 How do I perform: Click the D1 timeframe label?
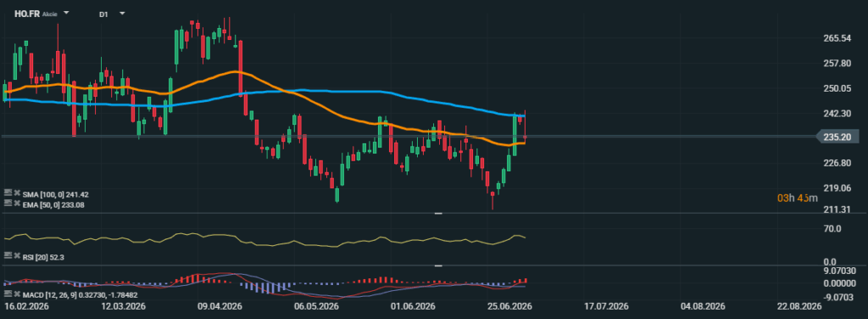coord(103,14)
